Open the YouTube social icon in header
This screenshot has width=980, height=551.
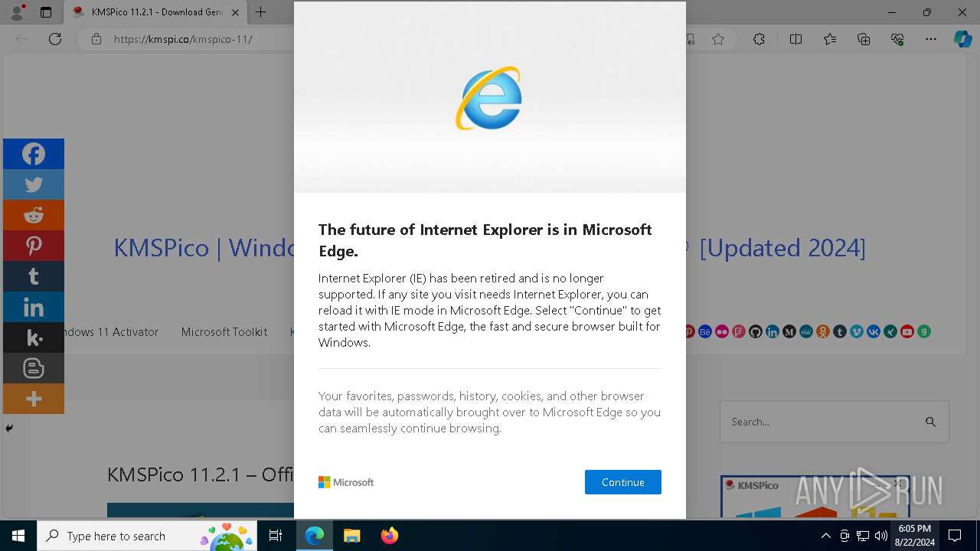(907, 331)
